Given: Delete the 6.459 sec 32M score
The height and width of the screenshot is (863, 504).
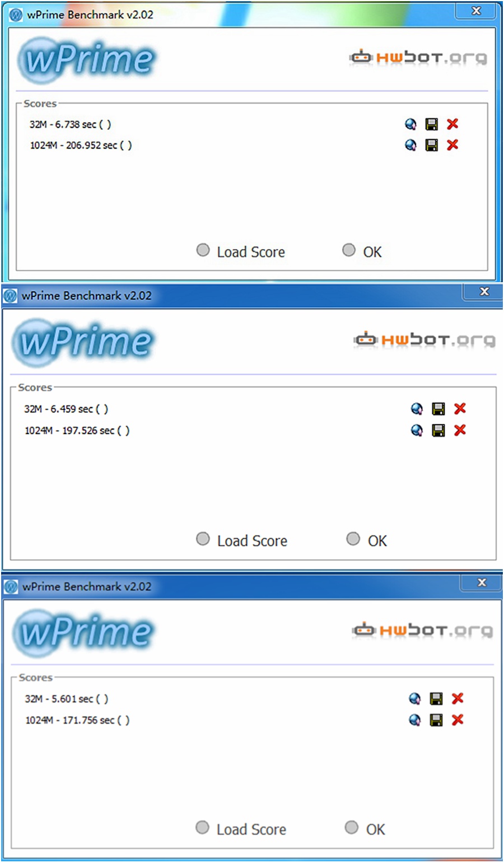Looking at the screenshot, I should point(460,409).
